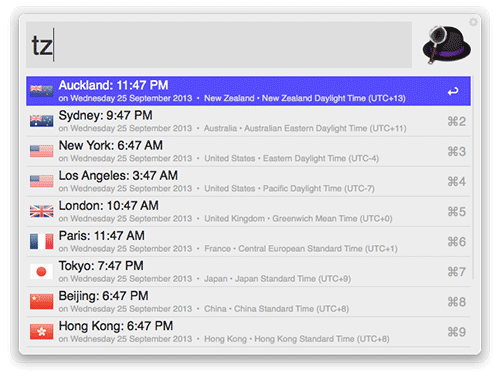Click the return arrow on Auckland row
The width and height of the screenshot is (500, 378).
click(453, 91)
